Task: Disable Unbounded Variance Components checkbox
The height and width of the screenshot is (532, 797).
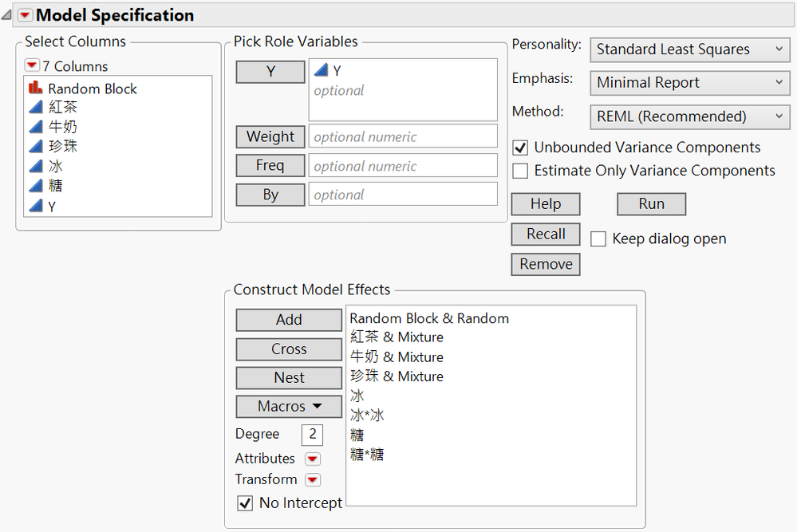Action: (520, 148)
